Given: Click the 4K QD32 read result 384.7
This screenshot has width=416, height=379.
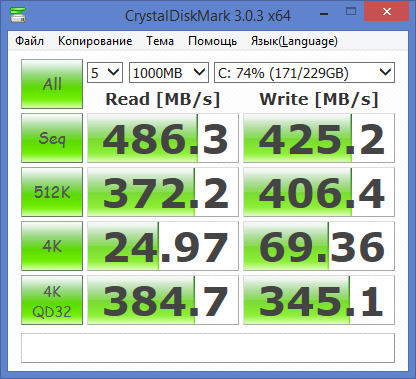Looking at the screenshot, I should (163, 300).
